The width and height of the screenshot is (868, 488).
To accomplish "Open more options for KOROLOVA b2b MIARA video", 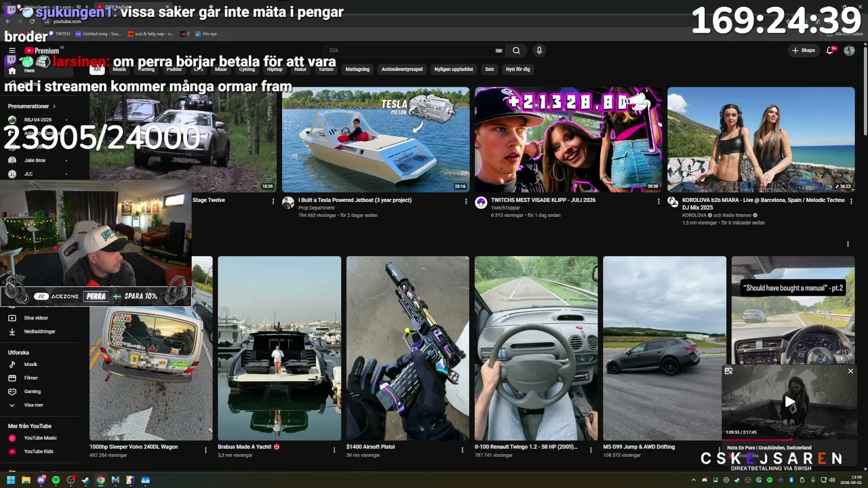I will point(851,201).
